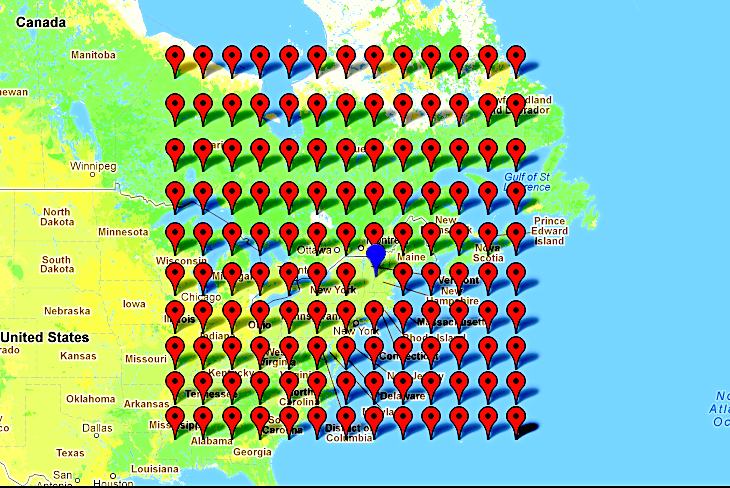Image resolution: width=730 pixels, height=488 pixels.
Task: Click the red marker left of Prince Edward Island label
Action: click(x=516, y=238)
